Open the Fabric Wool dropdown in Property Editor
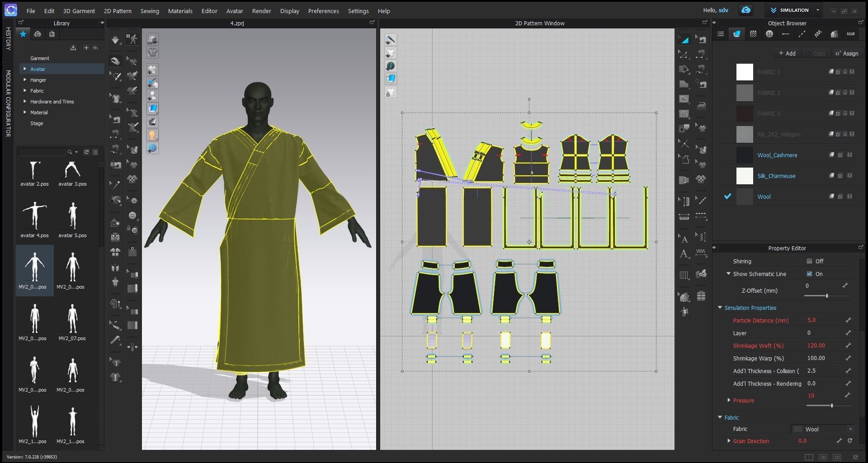Viewport: 868px width, 463px height. point(823,429)
